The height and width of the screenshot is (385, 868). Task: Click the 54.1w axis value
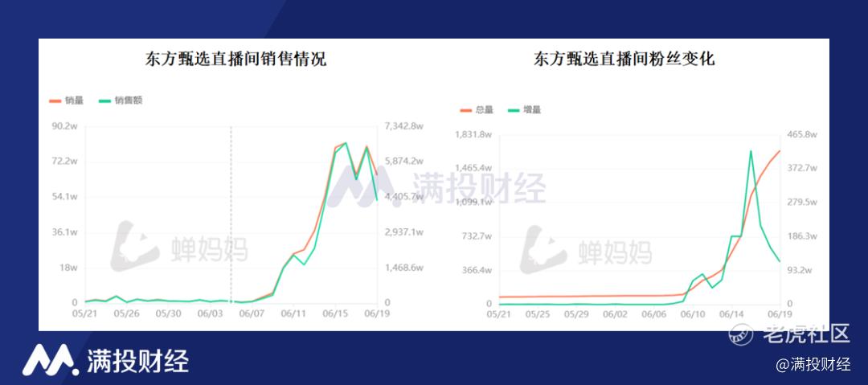(65, 197)
